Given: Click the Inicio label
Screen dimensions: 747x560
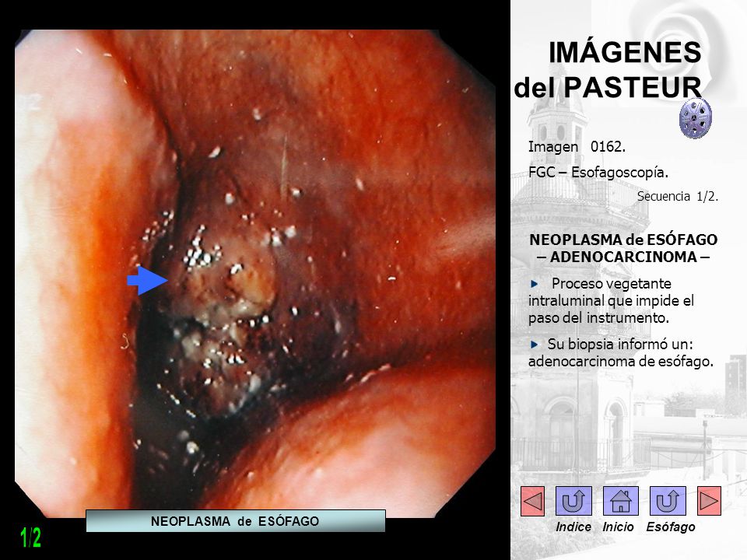Looking at the screenshot, I should pos(618,527).
